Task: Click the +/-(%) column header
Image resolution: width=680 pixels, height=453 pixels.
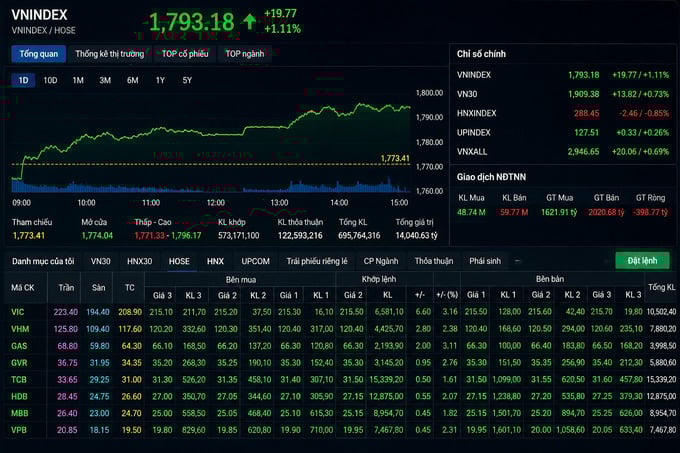Action: (447, 295)
